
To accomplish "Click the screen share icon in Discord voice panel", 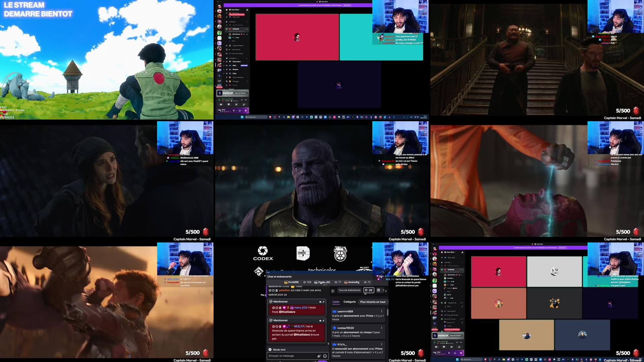I will tap(229, 104).
